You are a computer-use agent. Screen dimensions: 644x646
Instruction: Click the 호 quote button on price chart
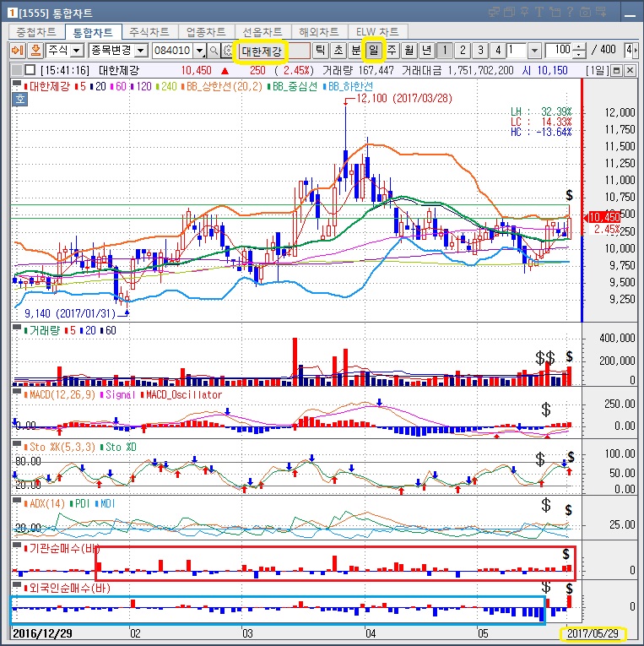[x=19, y=100]
